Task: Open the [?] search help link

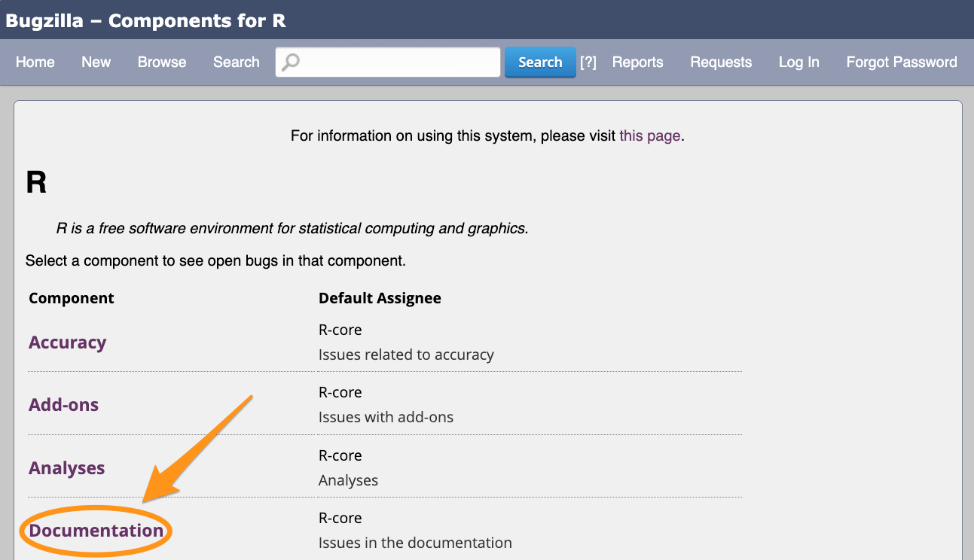Action: pyautogui.click(x=588, y=62)
